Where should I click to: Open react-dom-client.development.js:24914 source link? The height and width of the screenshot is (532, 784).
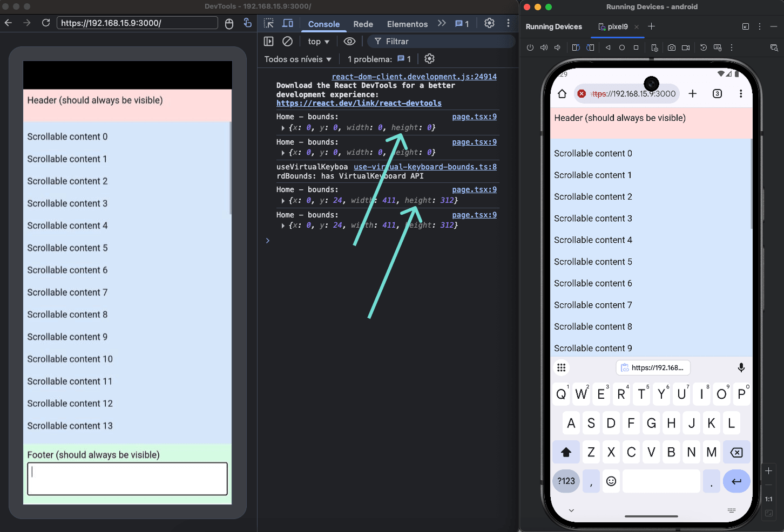point(414,77)
